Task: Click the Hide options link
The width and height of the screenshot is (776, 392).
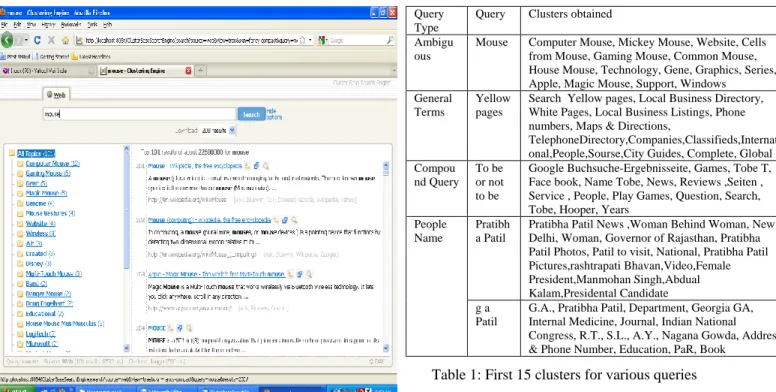Action: pyautogui.click(x=274, y=114)
